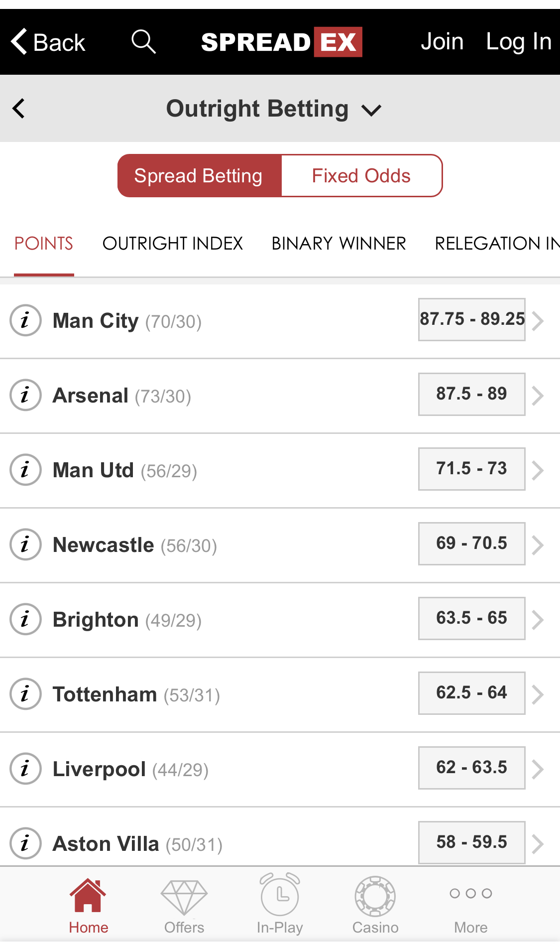Screen dimensions: 560x948
Task: Open the search magnifier icon
Action: pos(144,42)
